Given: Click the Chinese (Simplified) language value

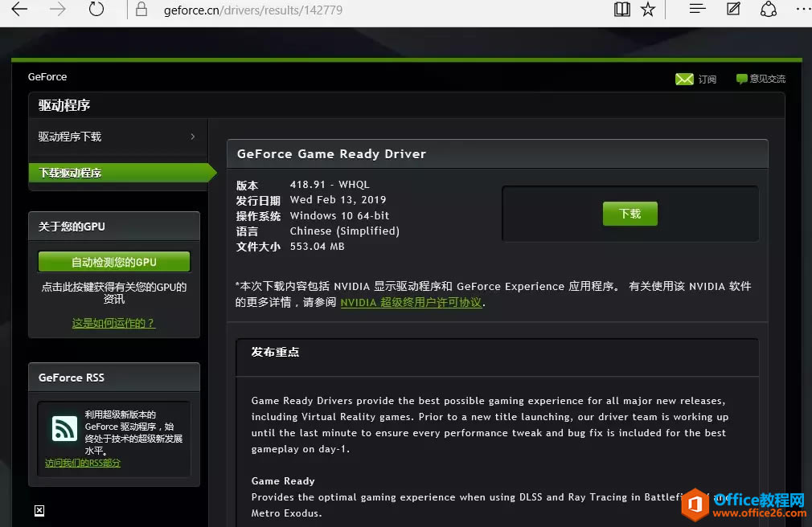Looking at the screenshot, I should click(x=344, y=231).
